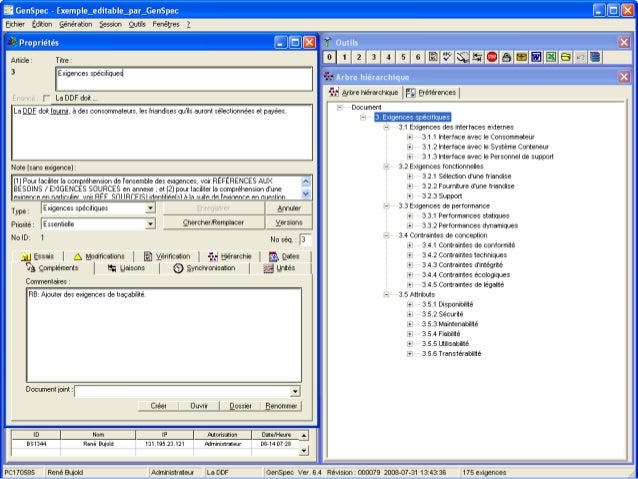Click the hammer icon in Outils title
Image resolution: width=638 pixels, height=479 pixels.
(328, 42)
